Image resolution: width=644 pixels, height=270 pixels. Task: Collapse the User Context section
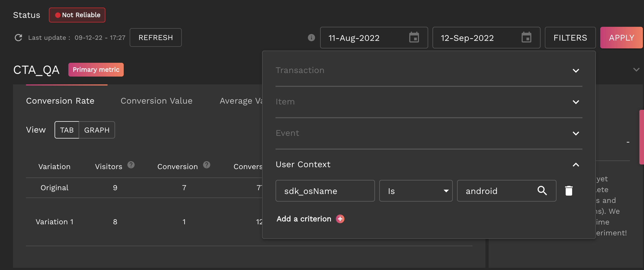tap(576, 164)
